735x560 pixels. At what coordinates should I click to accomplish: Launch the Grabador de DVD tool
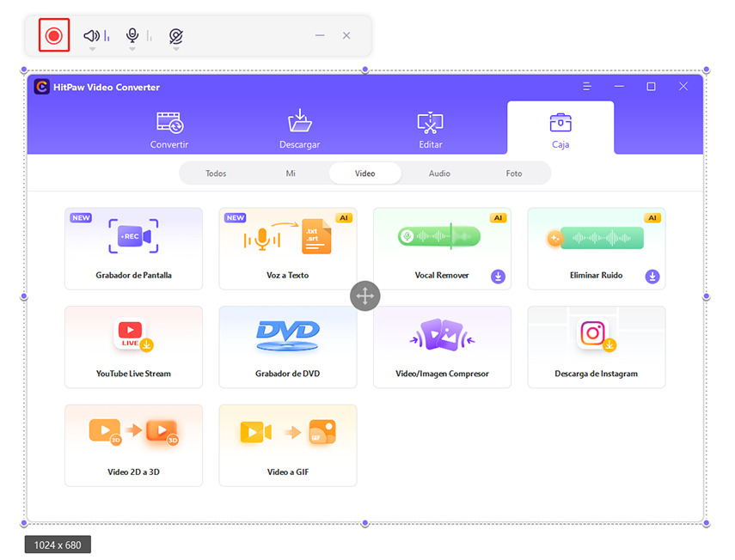(x=288, y=347)
